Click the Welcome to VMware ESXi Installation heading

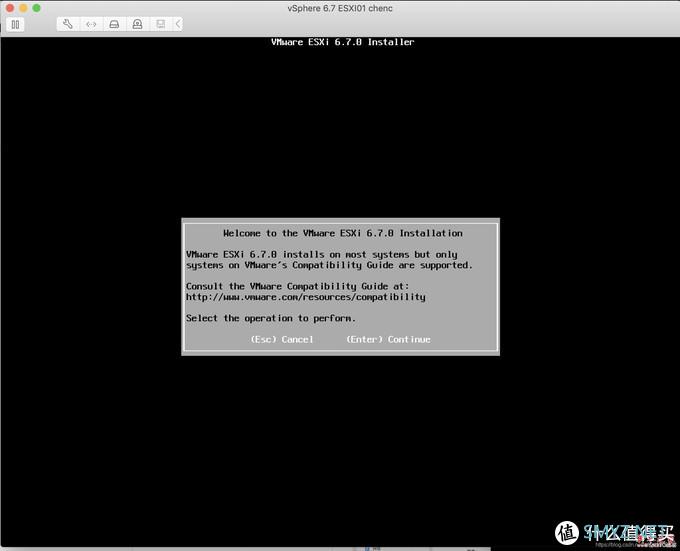pos(343,233)
